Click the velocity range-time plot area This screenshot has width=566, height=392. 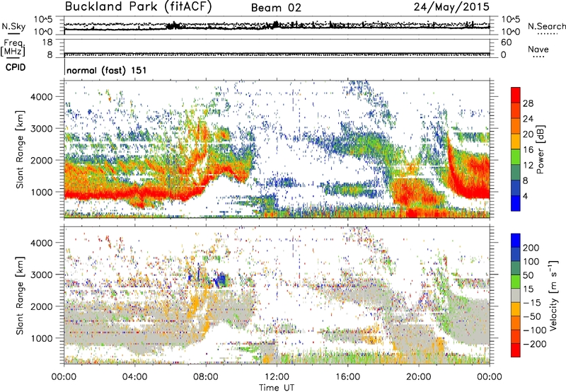pos(277,295)
